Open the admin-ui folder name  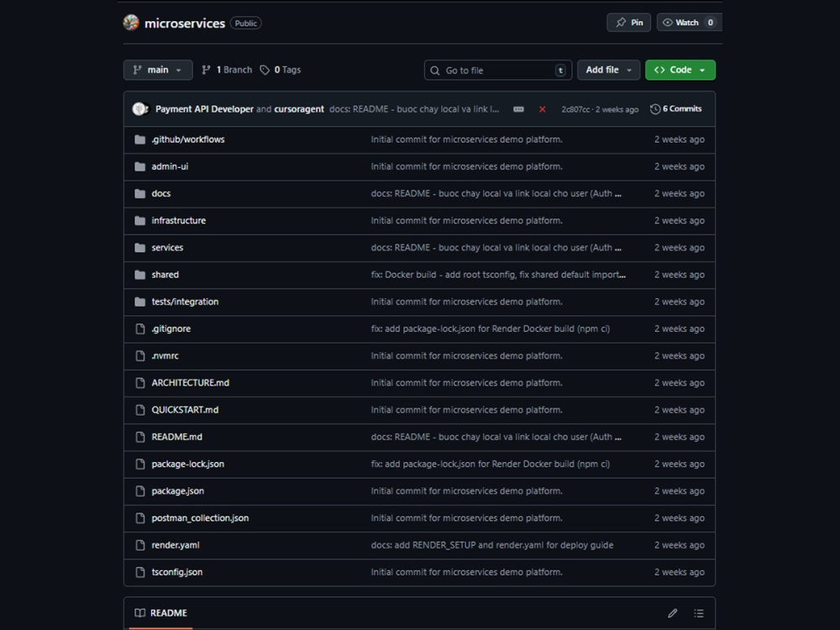(170, 166)
